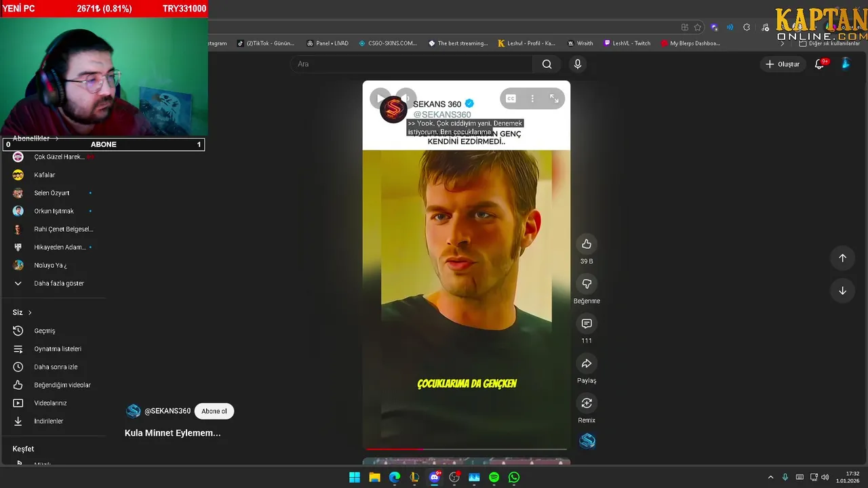Play the Shorts video with the play button
Image resolution: width=868 pixels, height=488 pixels.
380,98
